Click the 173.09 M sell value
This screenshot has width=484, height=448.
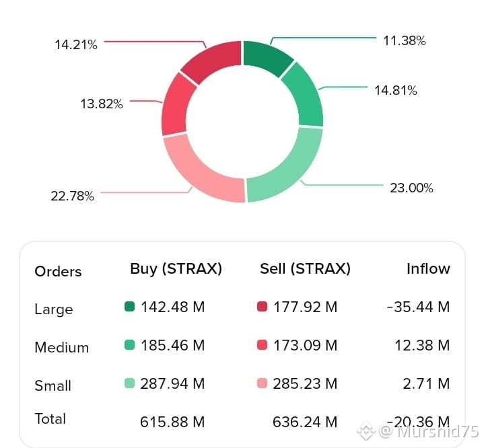pos(306,345)
